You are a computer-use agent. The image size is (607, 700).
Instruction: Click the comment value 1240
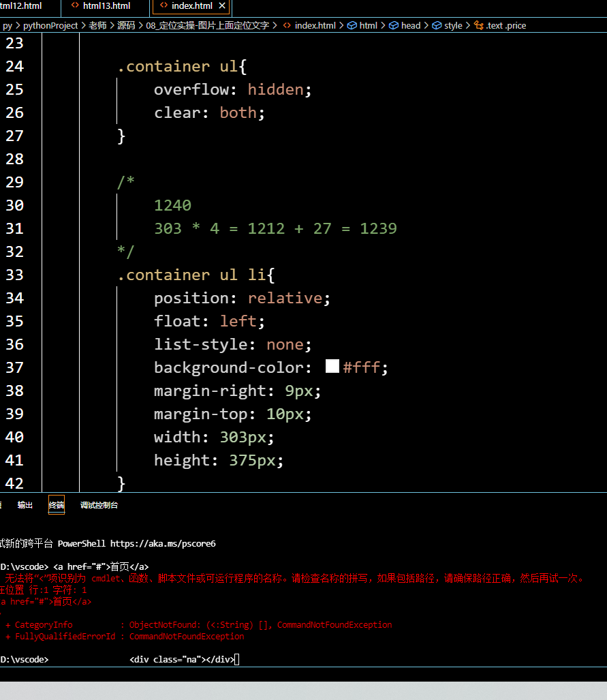[172, 205]
